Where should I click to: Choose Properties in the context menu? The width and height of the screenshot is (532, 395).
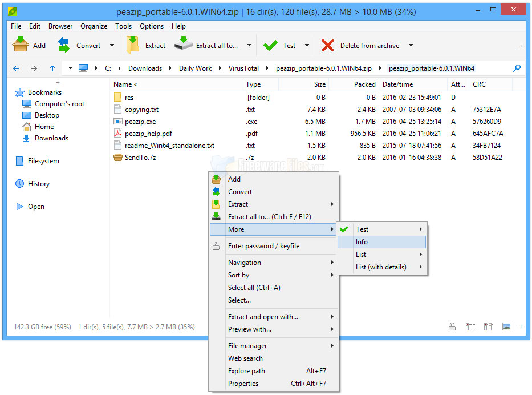pos(274,384)
